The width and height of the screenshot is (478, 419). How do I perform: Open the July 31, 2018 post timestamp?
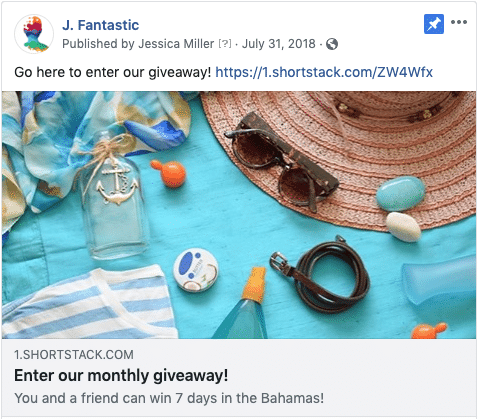[279, 44]
